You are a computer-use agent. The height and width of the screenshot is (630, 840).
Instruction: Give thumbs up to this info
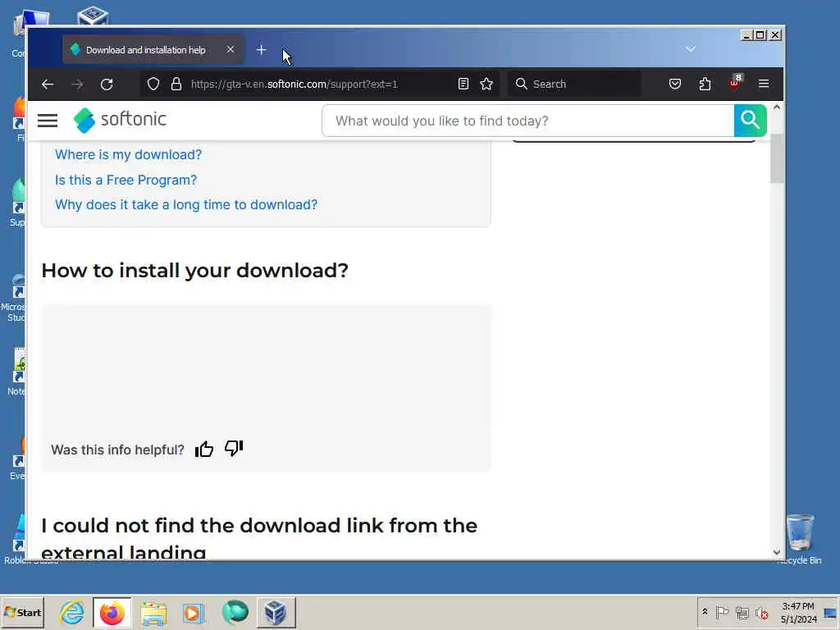(204, 449)
